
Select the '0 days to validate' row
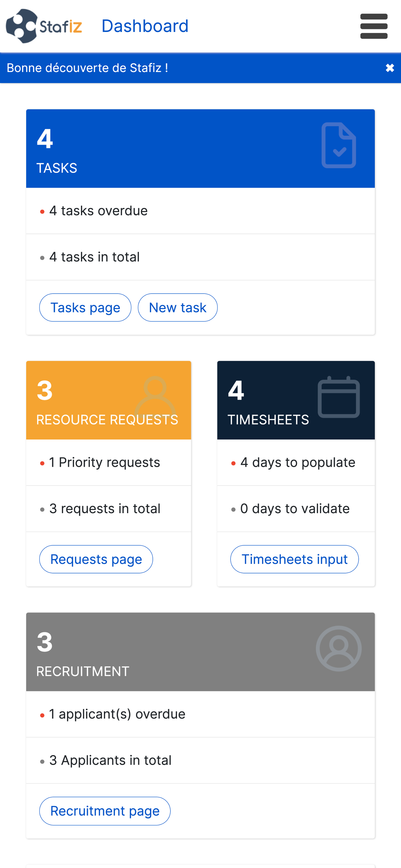[296, 509]
